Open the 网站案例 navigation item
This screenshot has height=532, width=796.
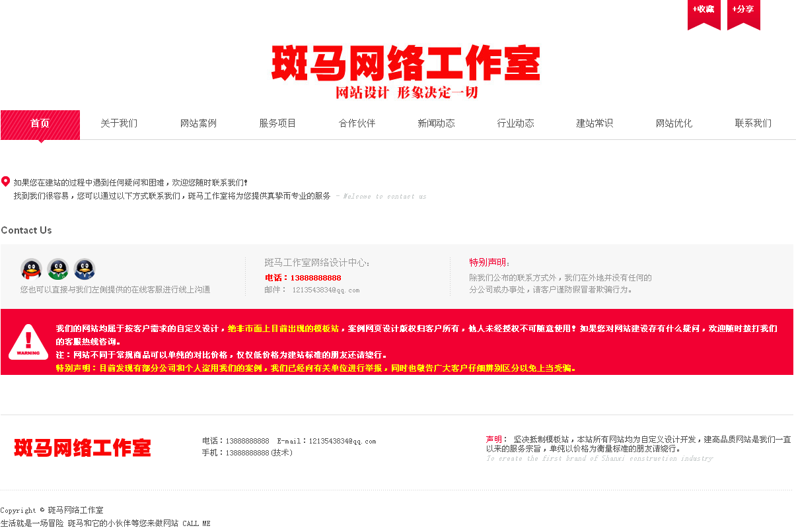click(x=198, y=123)
